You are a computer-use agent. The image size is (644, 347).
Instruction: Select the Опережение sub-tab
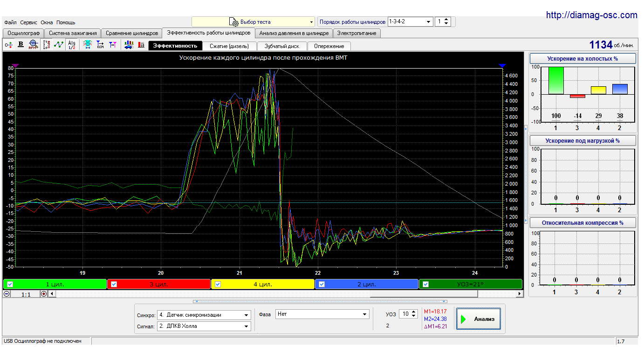click(329, 46)
